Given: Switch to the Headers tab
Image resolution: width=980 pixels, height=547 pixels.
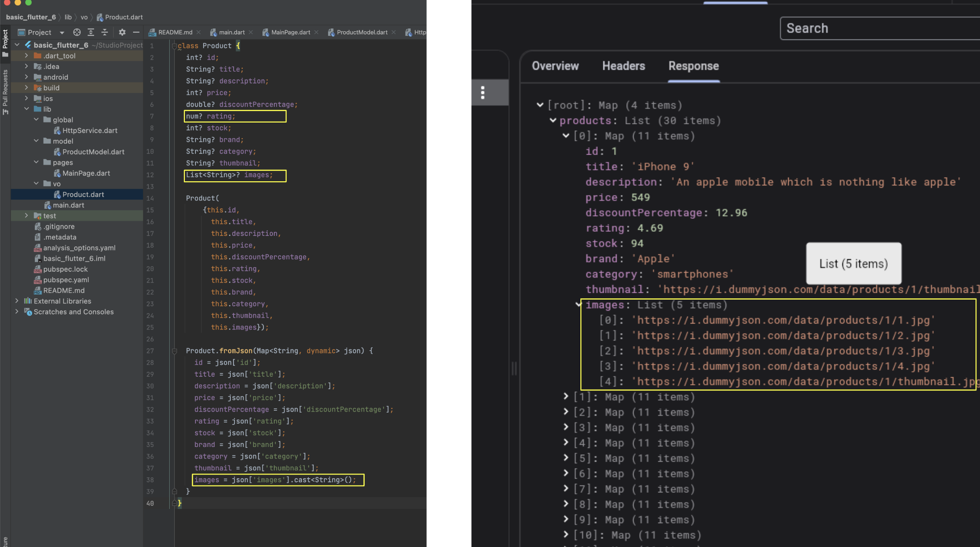Looking at the screenshot, I should click(623, 66).
